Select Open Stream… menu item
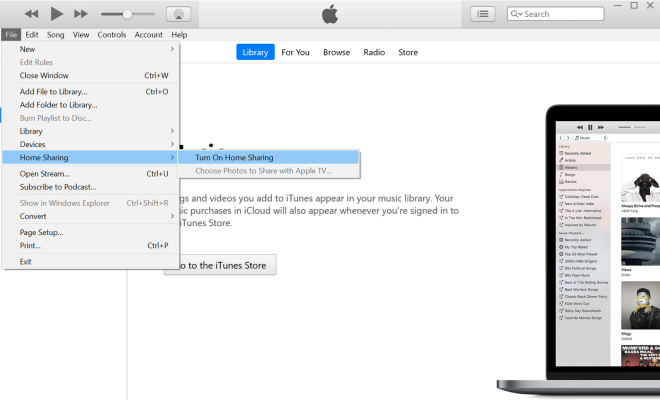The image size is (660, 400). 90,173
